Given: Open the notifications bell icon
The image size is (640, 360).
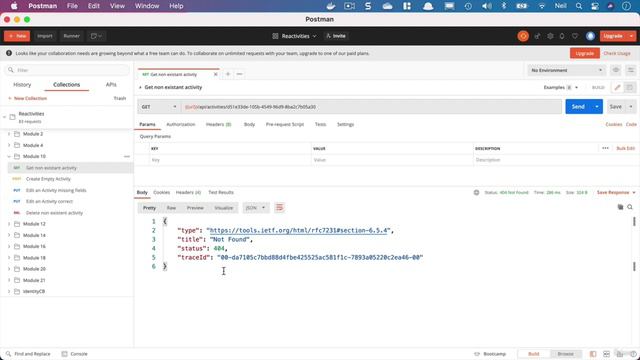Looking at the screenshot, I should [562, 36].
